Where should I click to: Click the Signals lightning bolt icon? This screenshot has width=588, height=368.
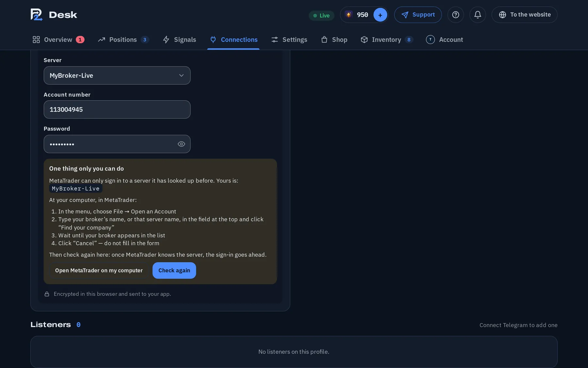[166, 40]
